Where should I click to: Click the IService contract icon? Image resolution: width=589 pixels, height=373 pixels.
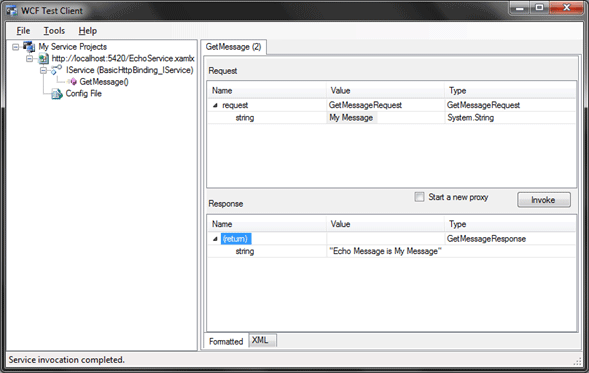point(57,69)
